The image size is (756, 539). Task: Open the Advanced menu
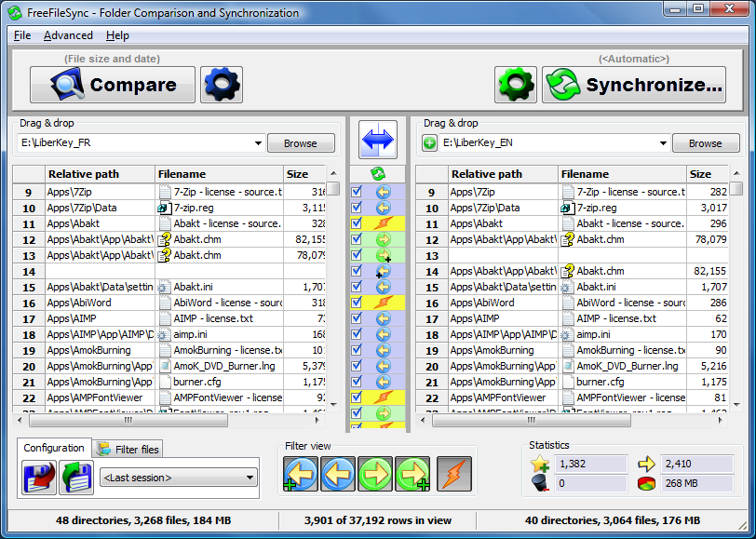(68, 35)
